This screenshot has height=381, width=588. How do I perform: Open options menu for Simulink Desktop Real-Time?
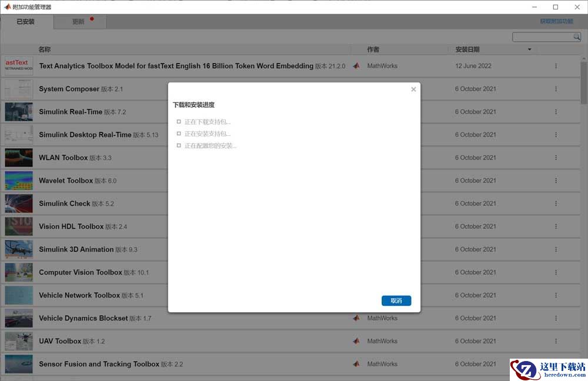(x=556, y=135)
